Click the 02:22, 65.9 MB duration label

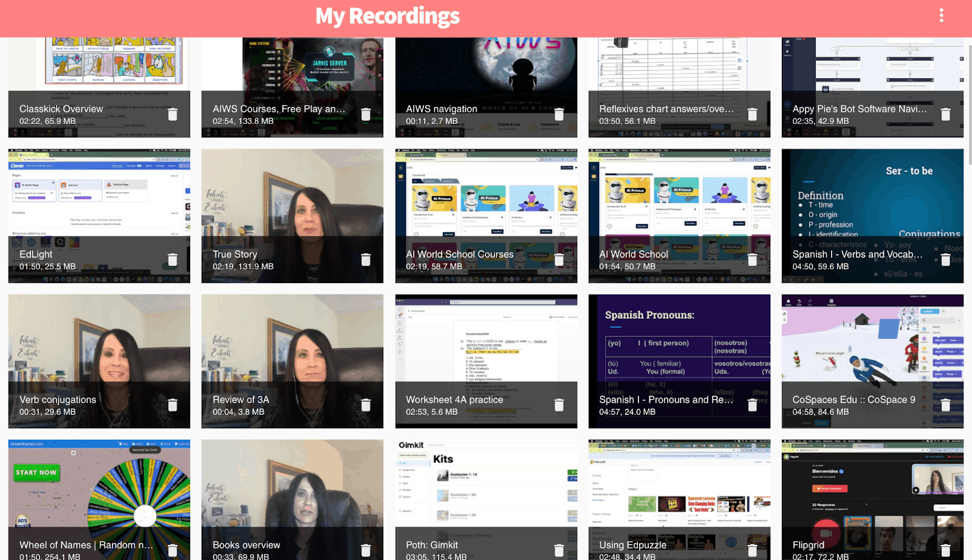47,121
